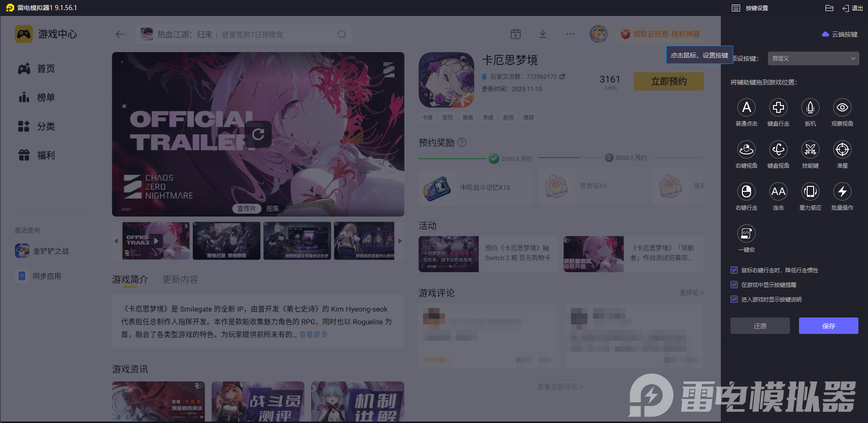Open 福利 benefits in the sidebar
The image size is (868, 423).
click(37, 155)
